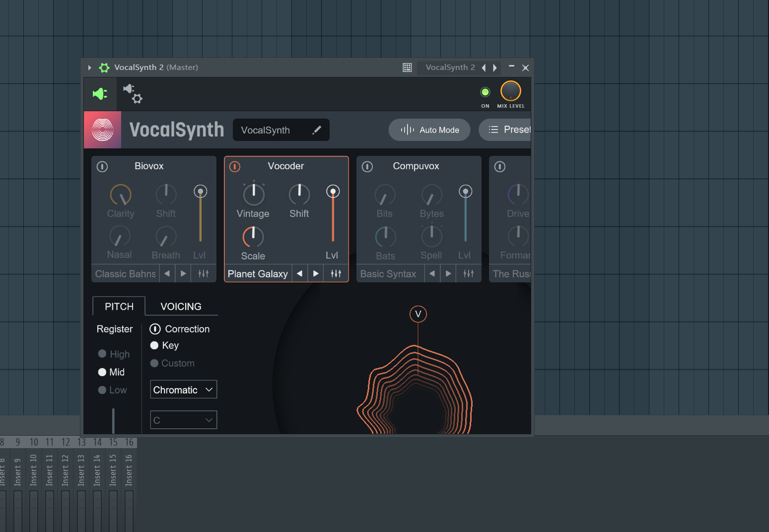Viewport: 769px width, 532px height.
Task: Open the Chromatic scale dropdown
Action: (x=183, y=389)
